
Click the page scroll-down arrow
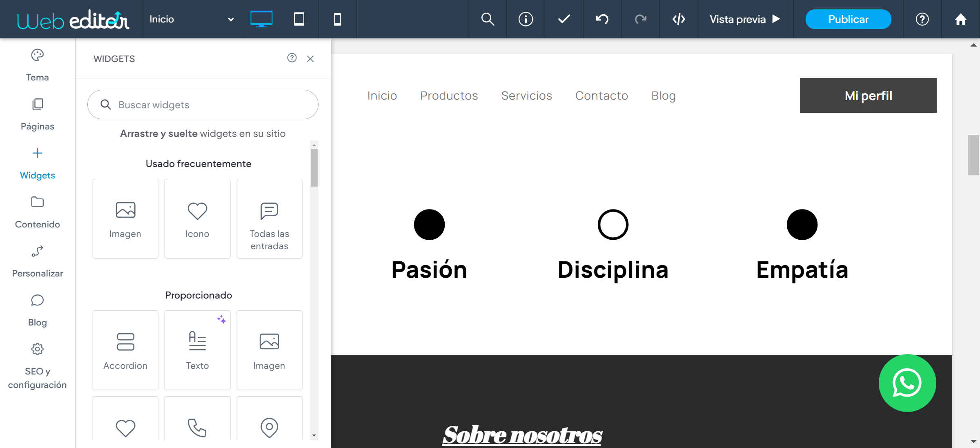click(x=973, y=441)
